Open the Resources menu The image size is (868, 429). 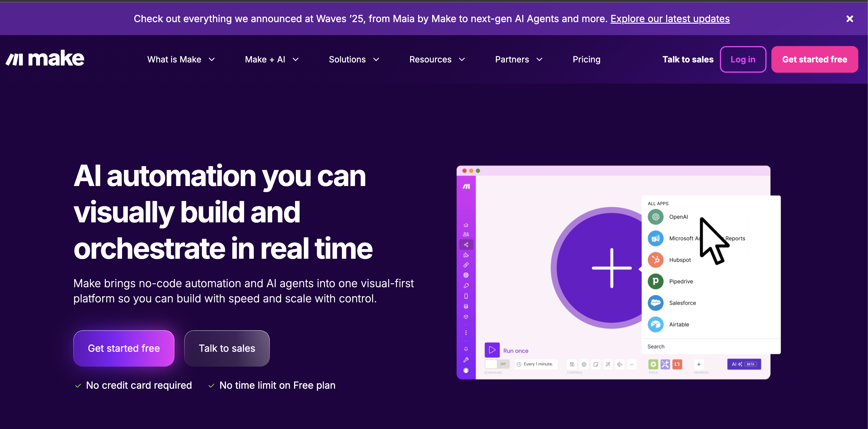[x=437, y=60]
